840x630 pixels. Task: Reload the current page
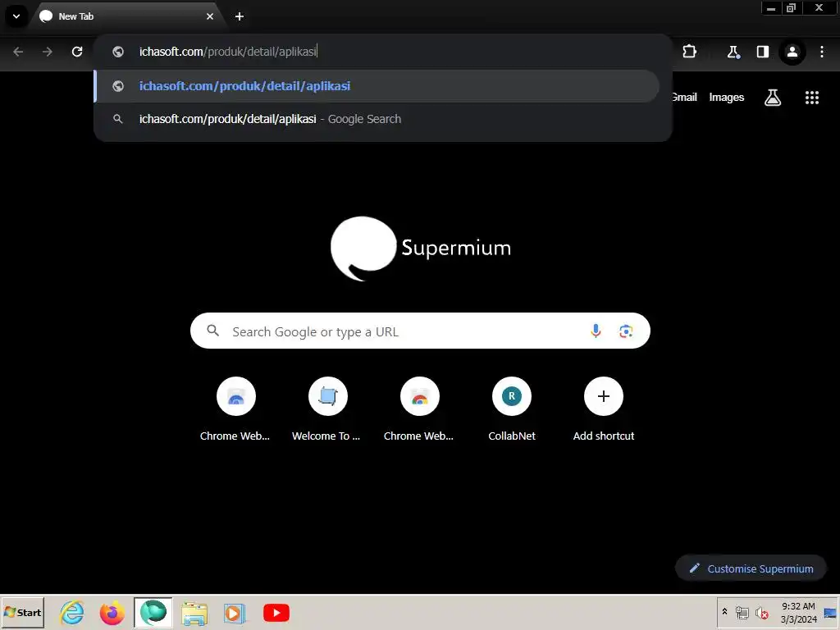[x=77, y=52]
